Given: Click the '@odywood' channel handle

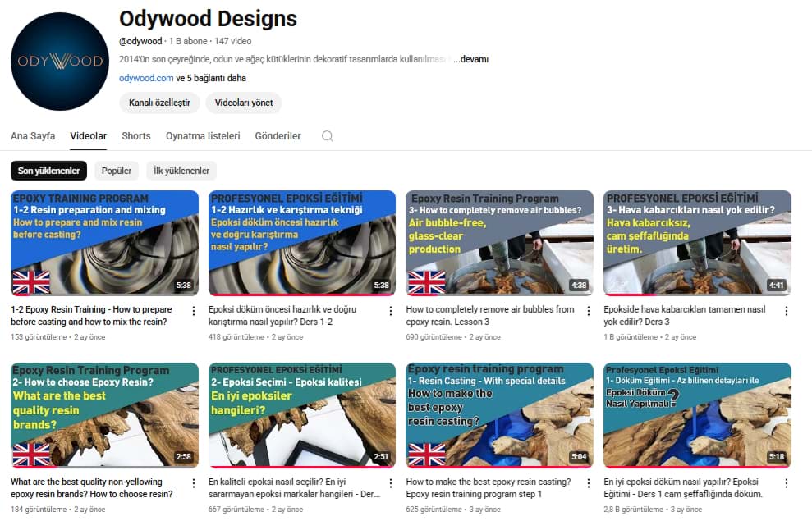Looking at the screenshot, I should click(140, 41).
